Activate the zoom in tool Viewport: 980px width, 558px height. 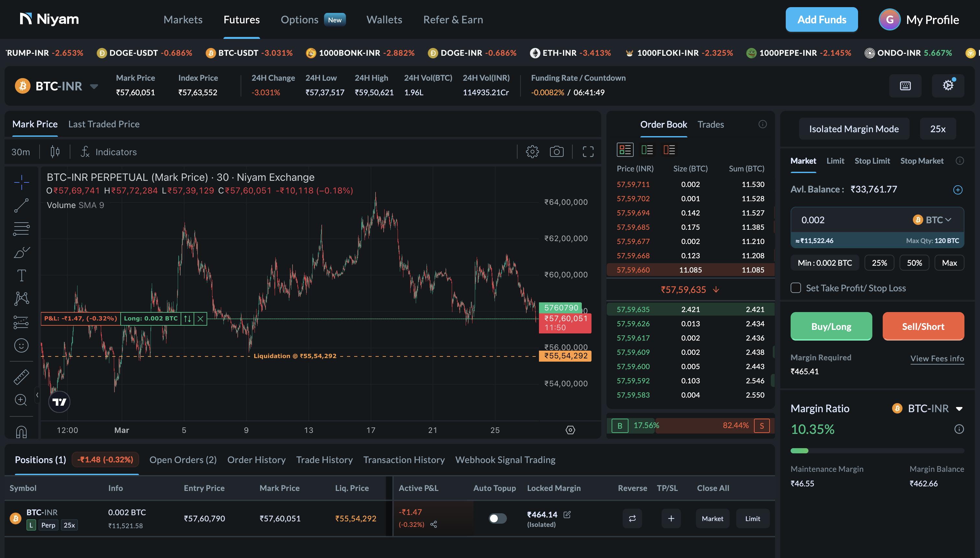pos(21,400)
